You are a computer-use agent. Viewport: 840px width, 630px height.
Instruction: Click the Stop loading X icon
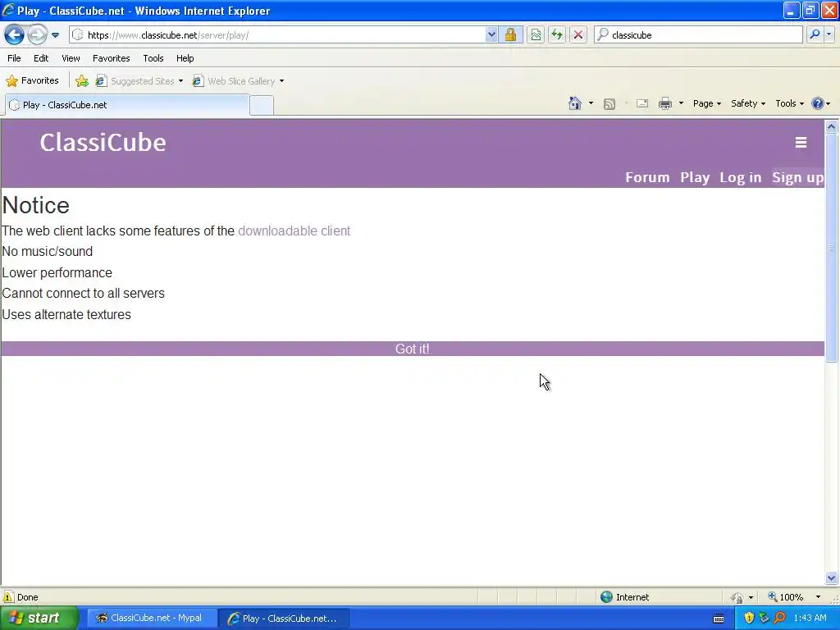click(578, 34)
